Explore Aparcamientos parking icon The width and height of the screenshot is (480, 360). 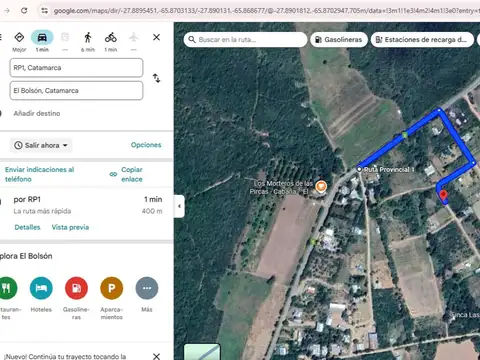pyautogui.click(x=112, y=288)
